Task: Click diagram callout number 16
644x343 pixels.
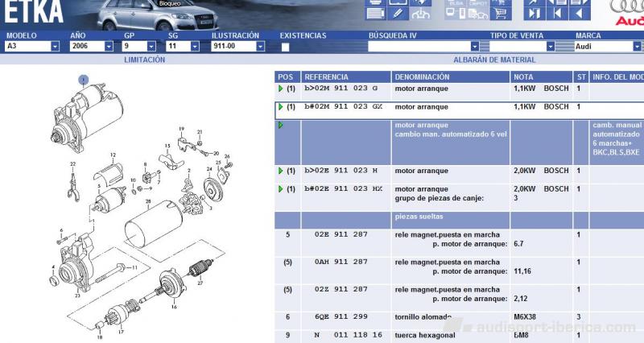Action: coord(174,307)
